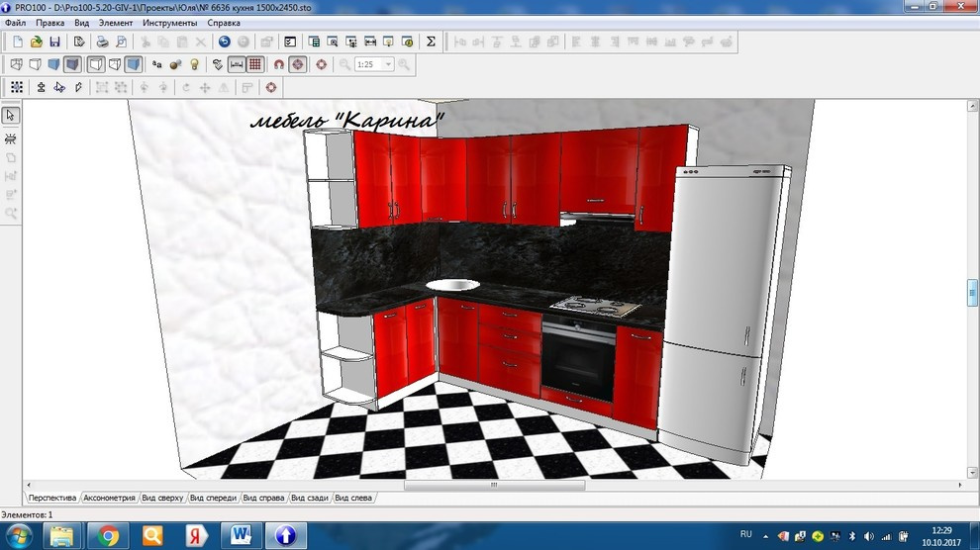Open the 1:25 zoom scale dropdown
This screenshot has width=980, height=550.
coord(388,64)
